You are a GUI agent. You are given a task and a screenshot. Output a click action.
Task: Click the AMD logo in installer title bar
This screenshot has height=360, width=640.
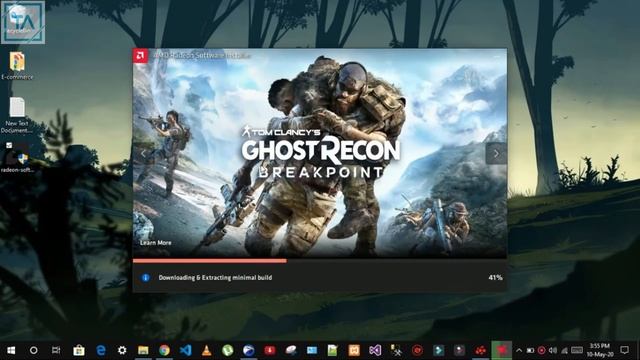click(x=140, y=56)
